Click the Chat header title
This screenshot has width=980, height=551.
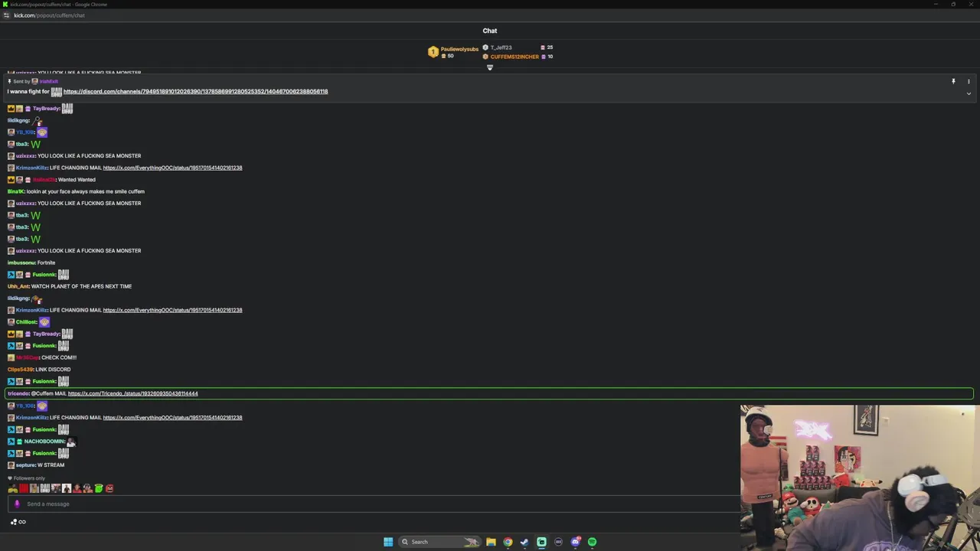[x=490, y=31]
